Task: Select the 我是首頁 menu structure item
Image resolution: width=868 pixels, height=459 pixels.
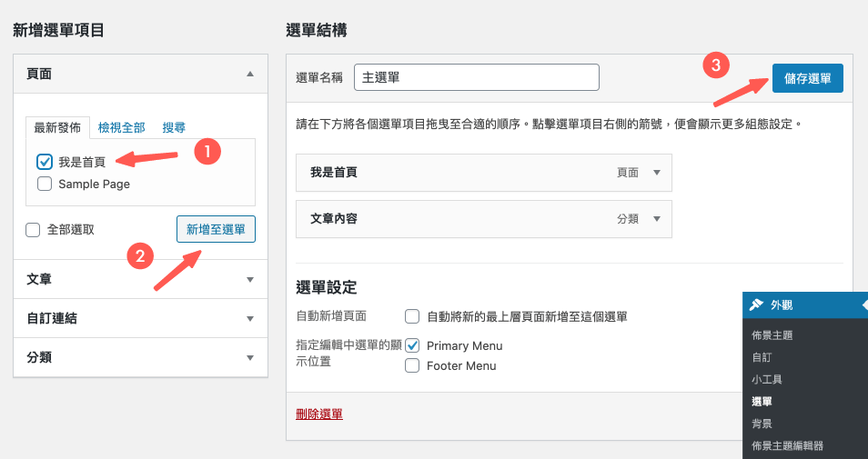Action: pos(484,173)
